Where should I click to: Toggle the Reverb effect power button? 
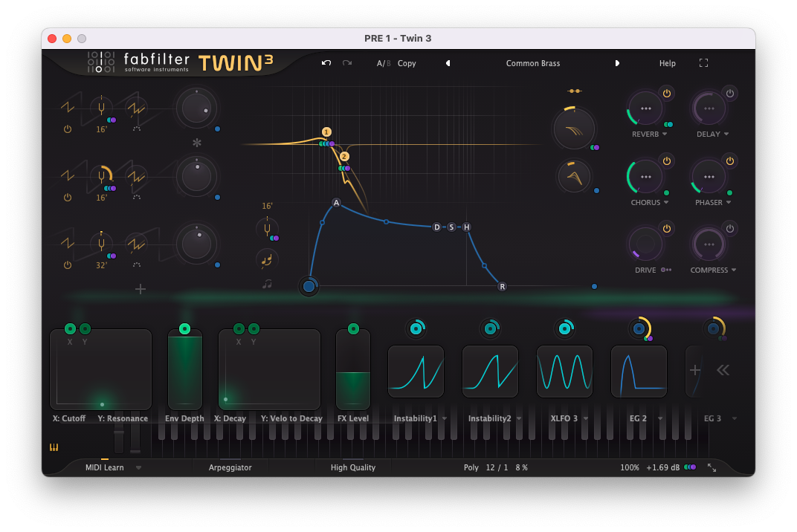coord(667,93)
